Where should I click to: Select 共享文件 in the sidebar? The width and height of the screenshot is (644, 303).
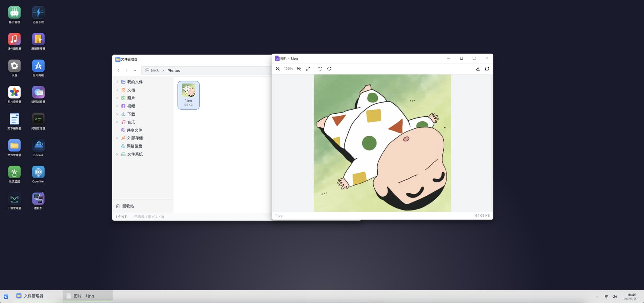tap(134, 130)
